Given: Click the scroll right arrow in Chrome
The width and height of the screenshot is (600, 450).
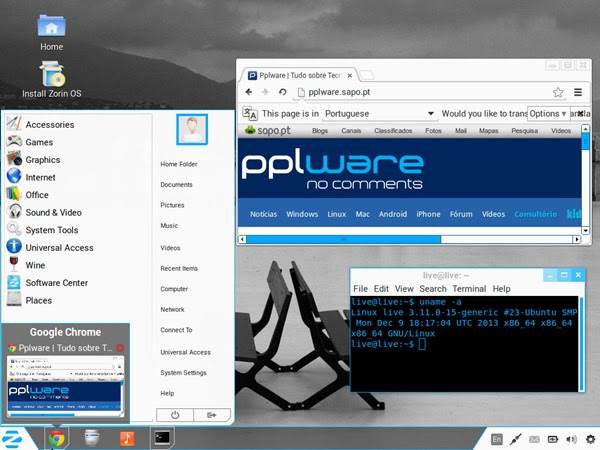Looking at the screenshot, I should click(x=577, y=240).
